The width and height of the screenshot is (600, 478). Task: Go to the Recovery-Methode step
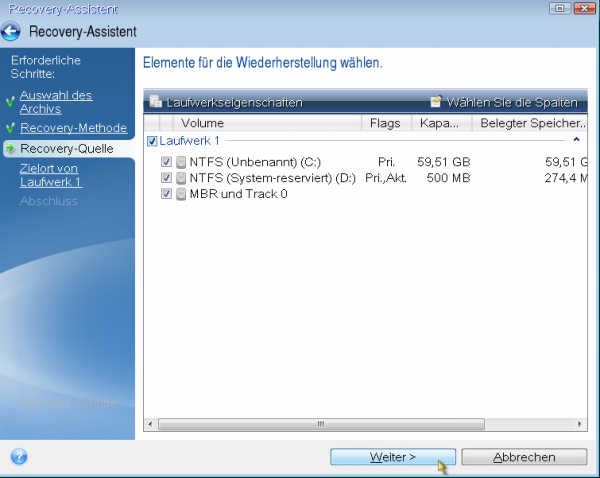[x=73, y=128]
